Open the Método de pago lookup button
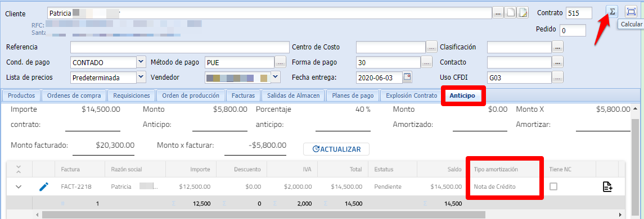The image size is (644, 219). click(x=280, y=63)
